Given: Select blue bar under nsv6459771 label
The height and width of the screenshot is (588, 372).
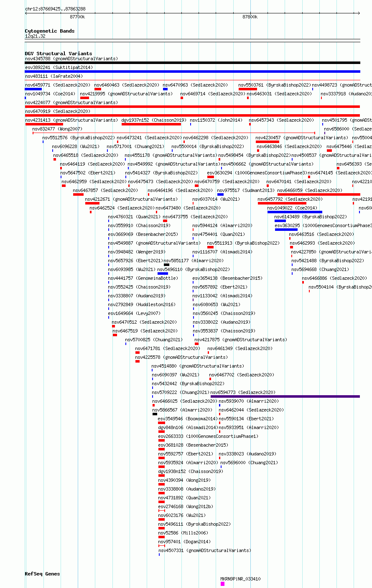Looking at the screenshot, I should click(33, 89).
